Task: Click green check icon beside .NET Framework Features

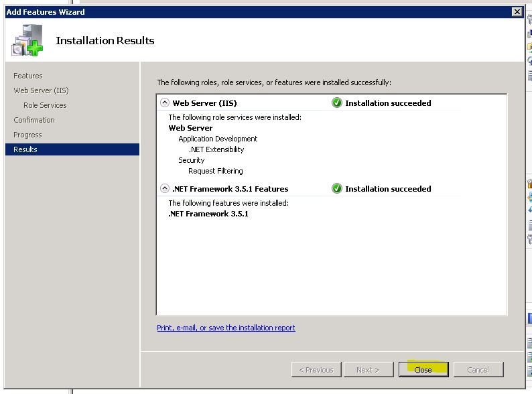Action: coord(336,188)
